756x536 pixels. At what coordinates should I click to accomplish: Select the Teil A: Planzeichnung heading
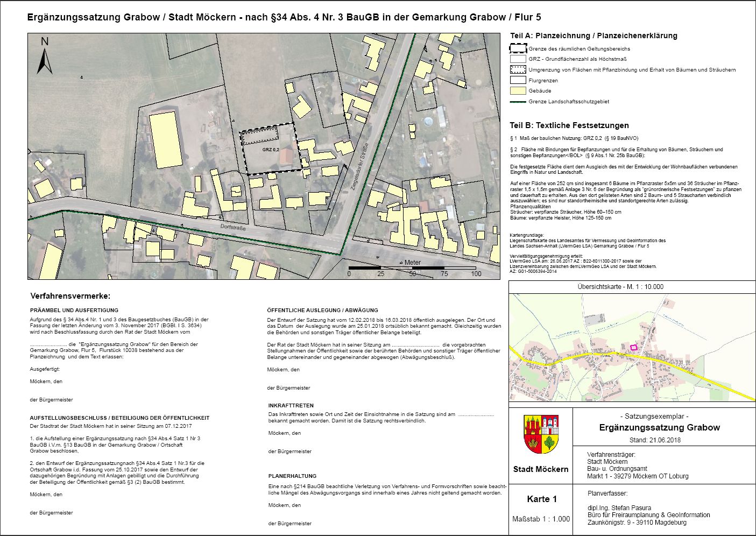coord(594,36)
